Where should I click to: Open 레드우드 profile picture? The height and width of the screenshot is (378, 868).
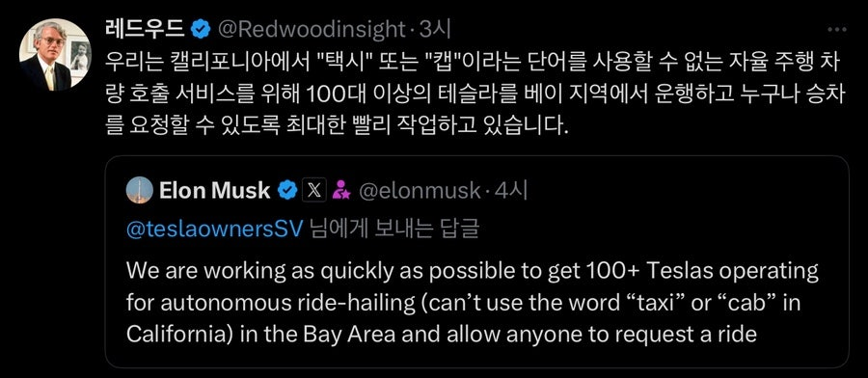pyautogui.click(x=55, y=55)
